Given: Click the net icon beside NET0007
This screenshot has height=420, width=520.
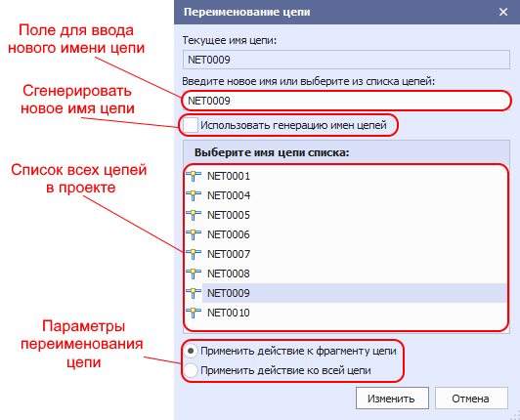Looking at the screenshot, I should tap(194, 254).
